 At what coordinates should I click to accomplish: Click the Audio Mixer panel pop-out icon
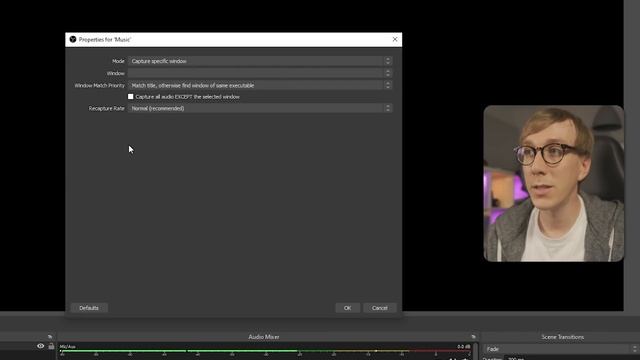click(x=473, y=337)
